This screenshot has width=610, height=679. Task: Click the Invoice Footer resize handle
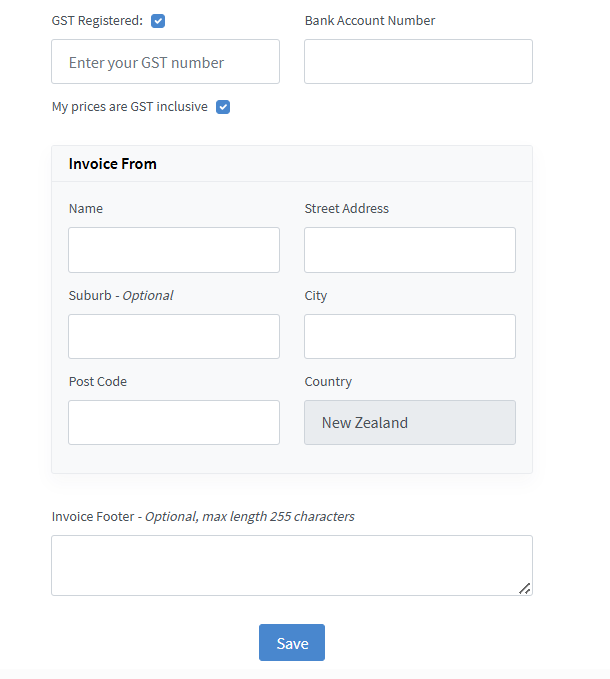525,588
